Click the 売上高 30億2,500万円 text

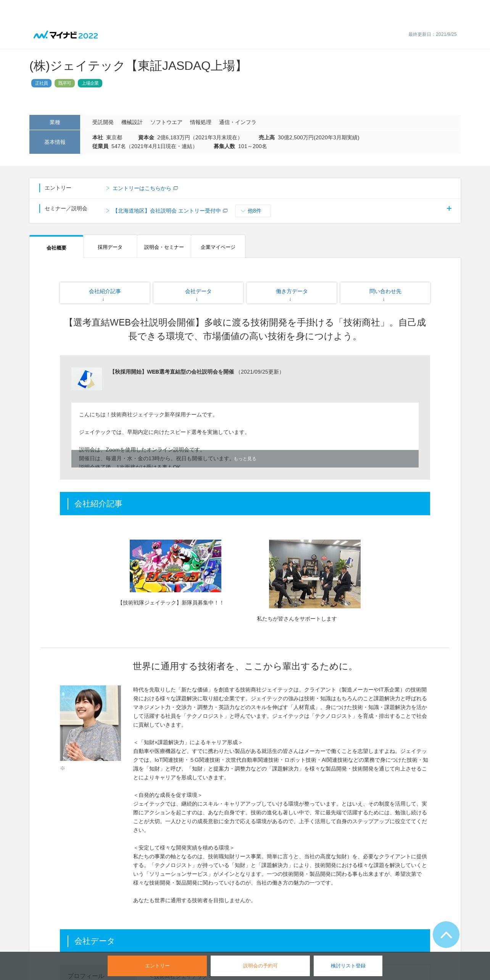pos(309,137)
